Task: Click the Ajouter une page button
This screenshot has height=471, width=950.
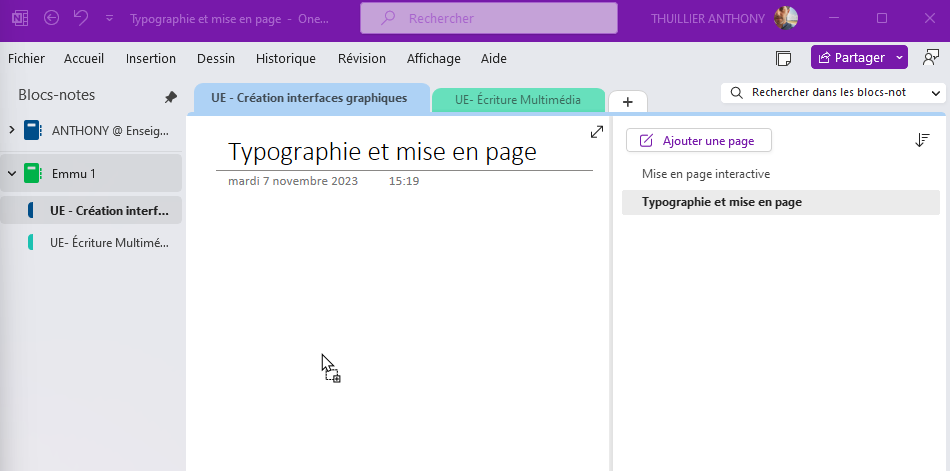Action: tap(699, 141)
